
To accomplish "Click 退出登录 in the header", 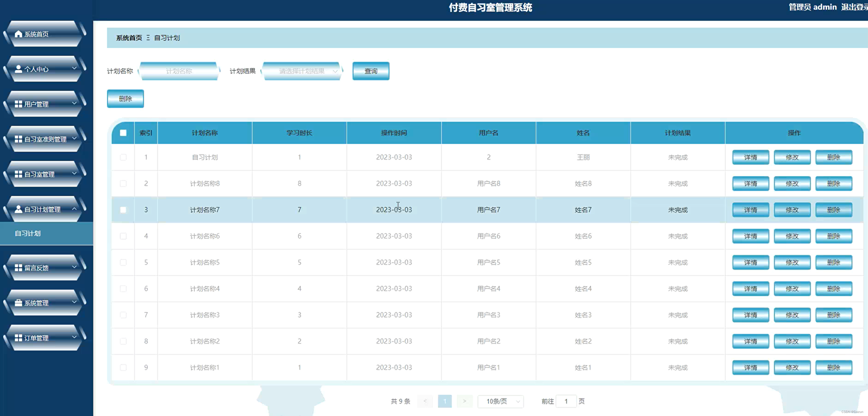I will pyautogui.click(x=854, y=7).
